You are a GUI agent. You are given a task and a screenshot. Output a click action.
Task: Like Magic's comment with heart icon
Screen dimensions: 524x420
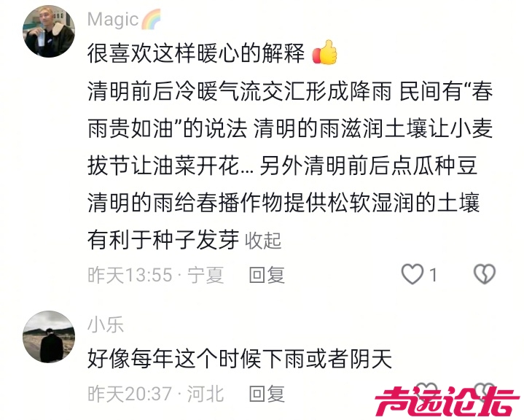tap(412, 274)
